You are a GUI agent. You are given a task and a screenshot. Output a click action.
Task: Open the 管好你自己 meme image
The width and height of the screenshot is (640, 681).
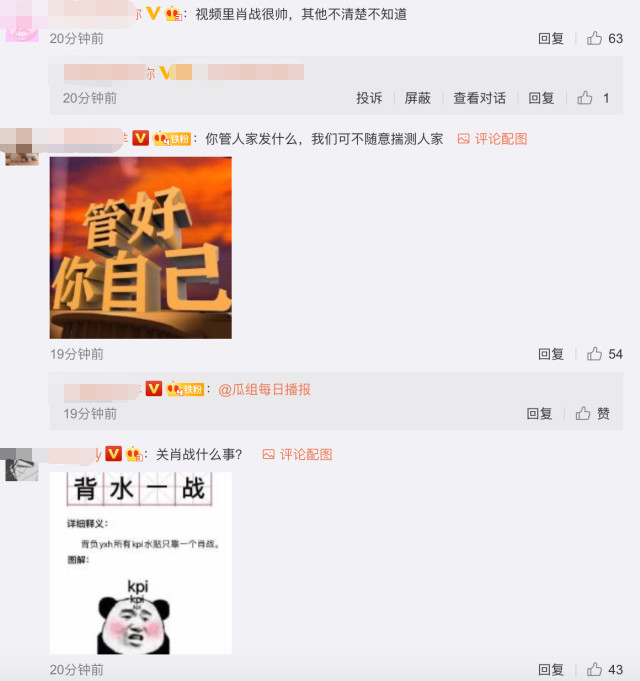pos(141,248)
